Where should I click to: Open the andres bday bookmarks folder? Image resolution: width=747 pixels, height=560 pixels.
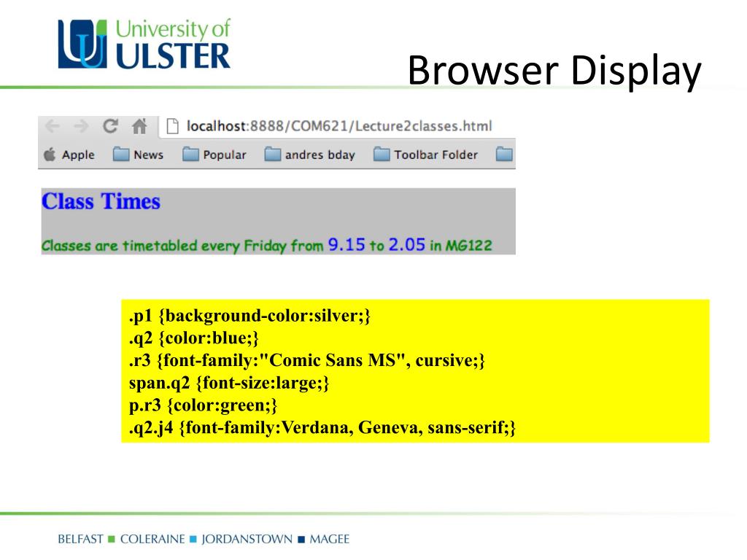[310, 155]
